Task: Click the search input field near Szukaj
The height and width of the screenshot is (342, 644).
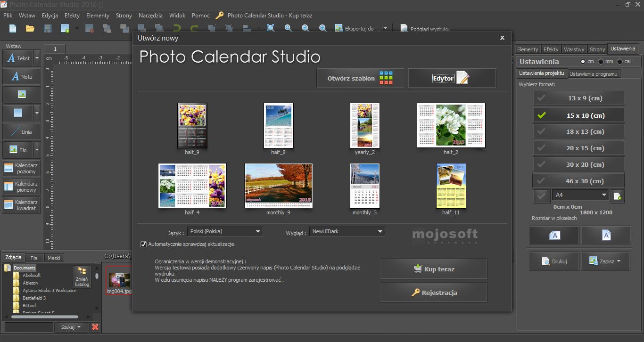Action: 28,327
